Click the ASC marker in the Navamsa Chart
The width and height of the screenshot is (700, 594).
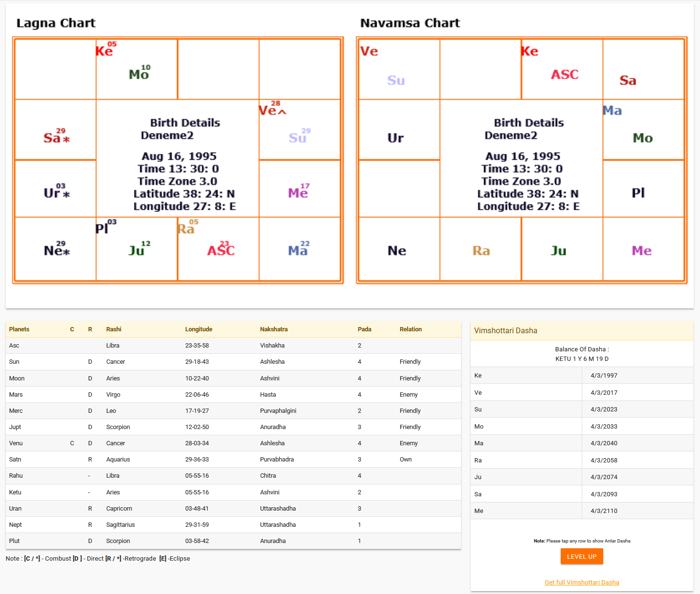[565, 74]
